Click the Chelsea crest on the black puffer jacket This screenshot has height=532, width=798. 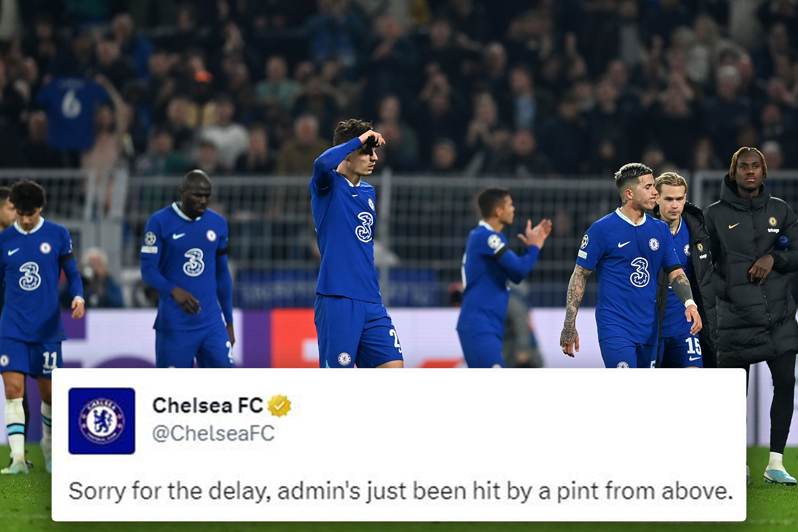(x=772, y=221)
